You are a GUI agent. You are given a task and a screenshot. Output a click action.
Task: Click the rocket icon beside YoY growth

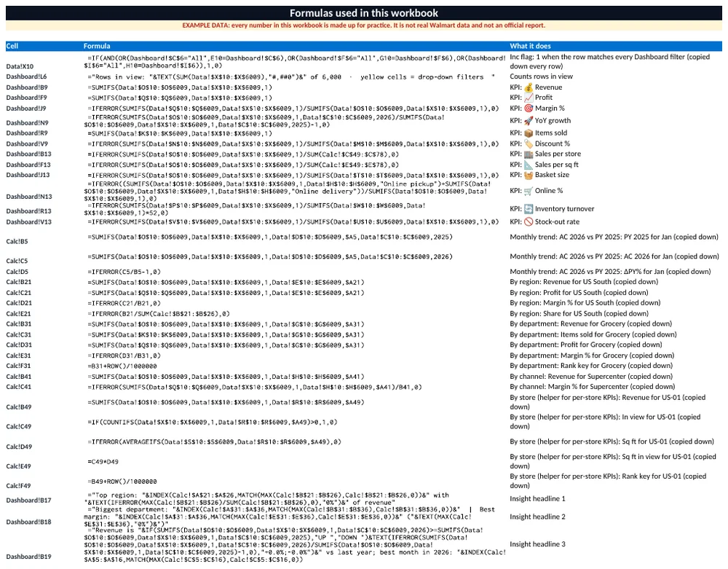529,121
